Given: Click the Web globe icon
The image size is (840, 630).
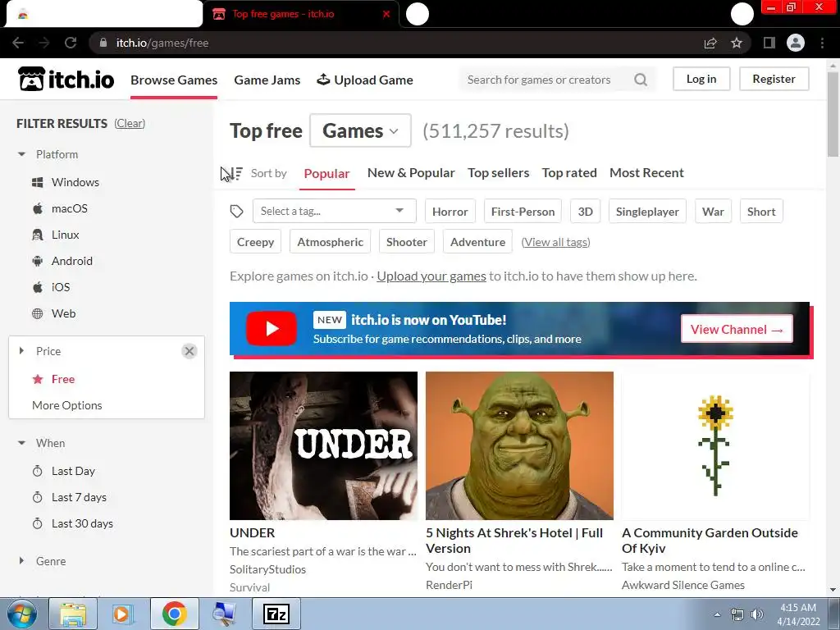Looking at the screenshot, I should [x=38, y=313].
